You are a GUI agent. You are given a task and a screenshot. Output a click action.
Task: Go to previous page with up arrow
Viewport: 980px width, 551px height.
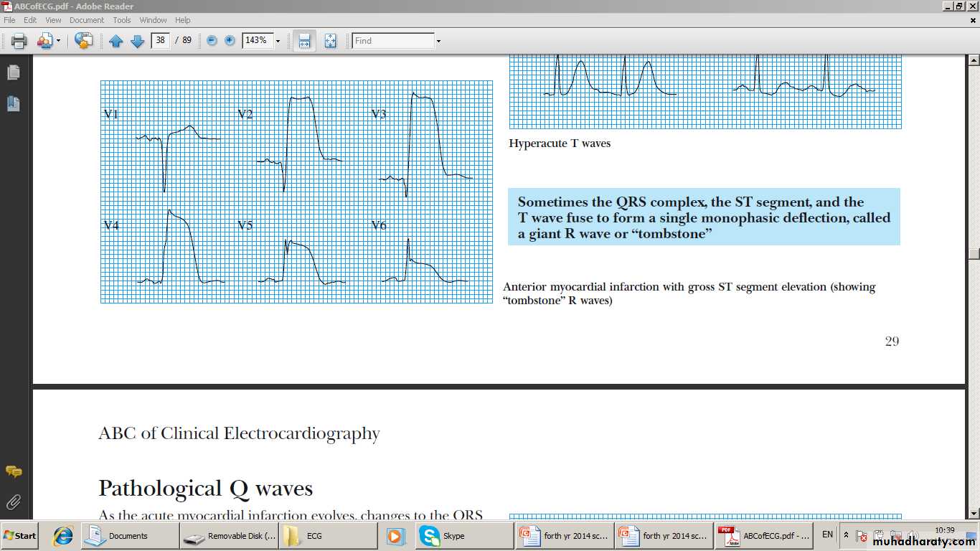click(x=116, y=41)
